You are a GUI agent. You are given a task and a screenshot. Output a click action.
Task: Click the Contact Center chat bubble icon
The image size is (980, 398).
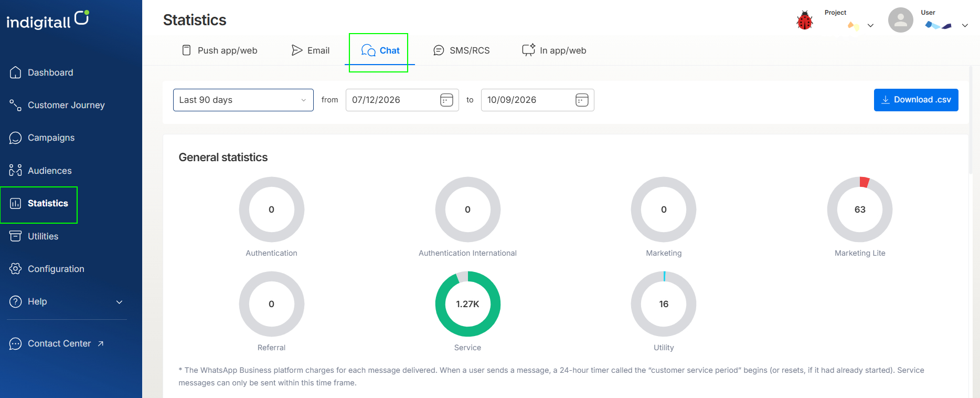point(16,343)
